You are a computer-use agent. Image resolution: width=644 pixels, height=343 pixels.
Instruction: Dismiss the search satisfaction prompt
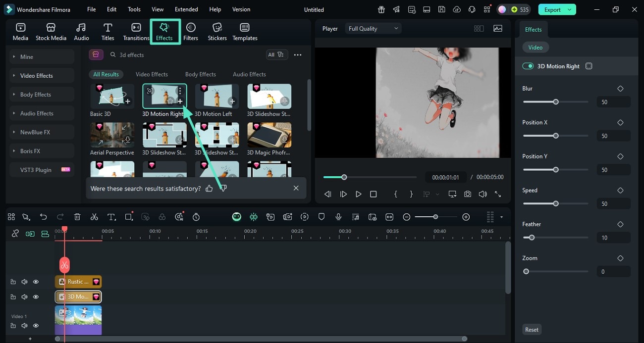click(x=296, y=188)
